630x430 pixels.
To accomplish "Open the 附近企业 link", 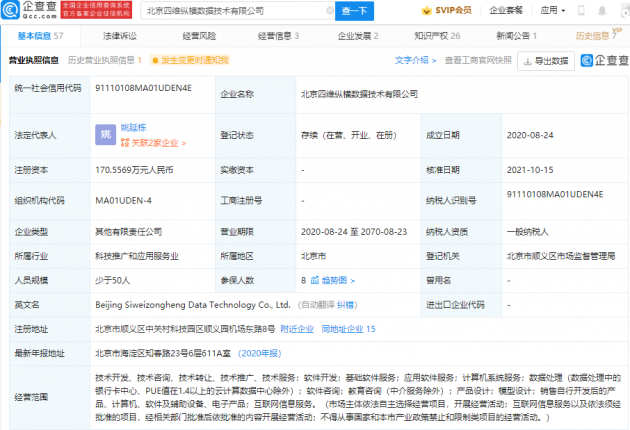I will [297, 329].
